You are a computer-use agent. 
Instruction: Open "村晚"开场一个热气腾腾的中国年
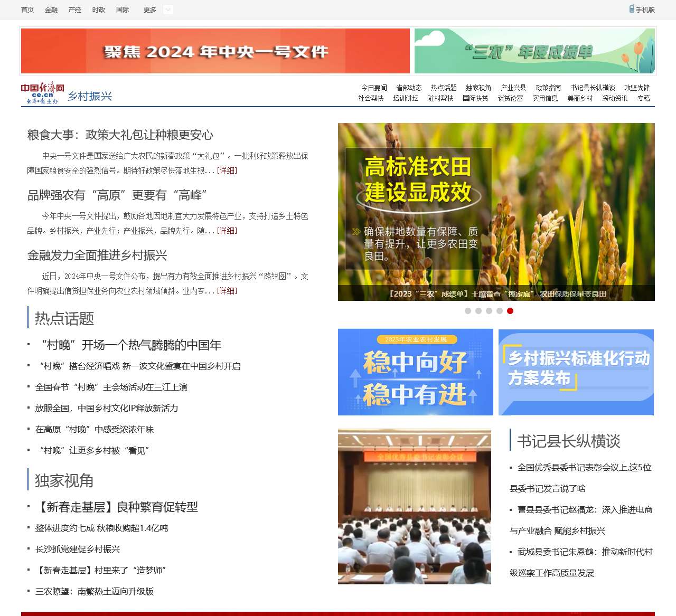(x=131, y=345)
